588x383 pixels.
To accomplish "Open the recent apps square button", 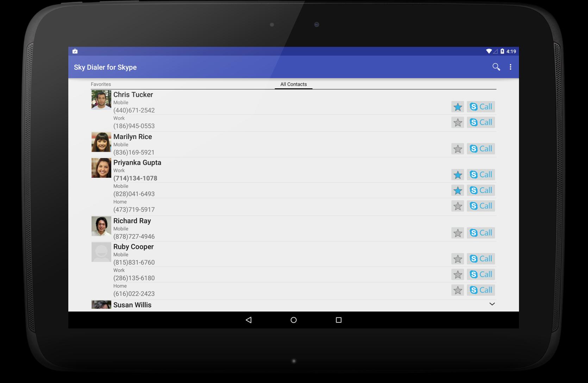I will (x=339, y=320).
